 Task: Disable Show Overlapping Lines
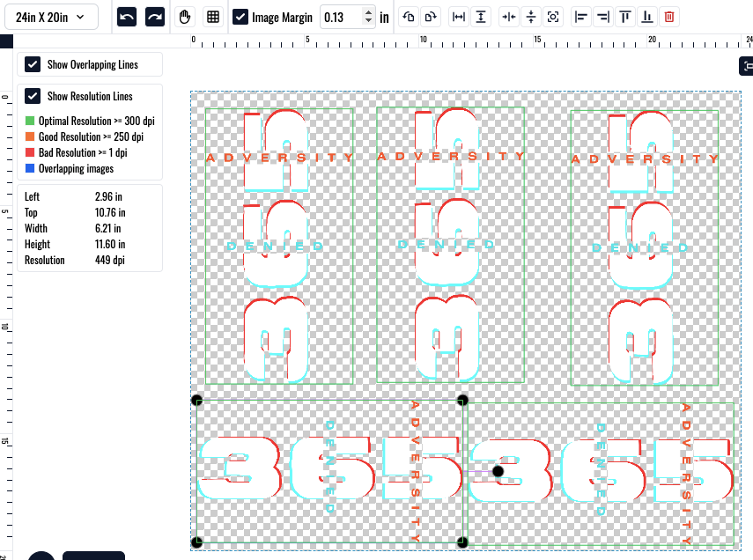point(33,63)
